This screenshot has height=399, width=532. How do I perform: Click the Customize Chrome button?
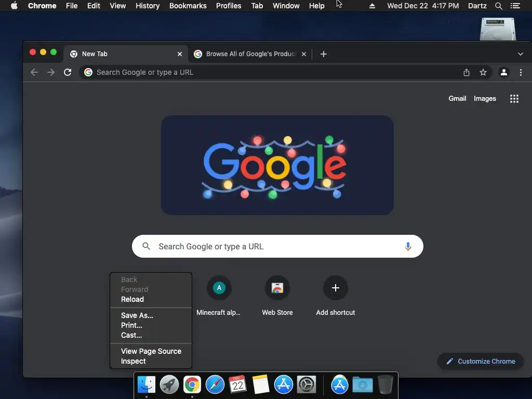[x=480, y=362]
